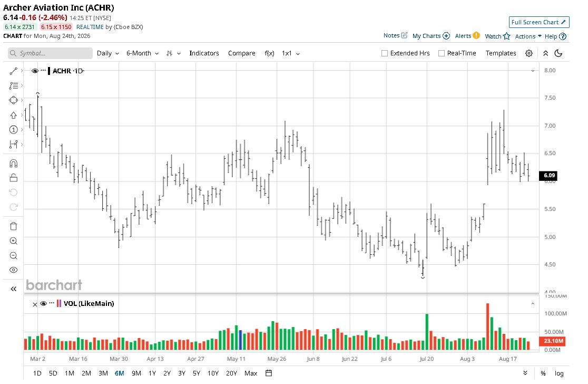The height and width of the screenshot is (384, 588).
Task: Enable the Extended Hrs checkbox
Action: [x=385, y=53]
